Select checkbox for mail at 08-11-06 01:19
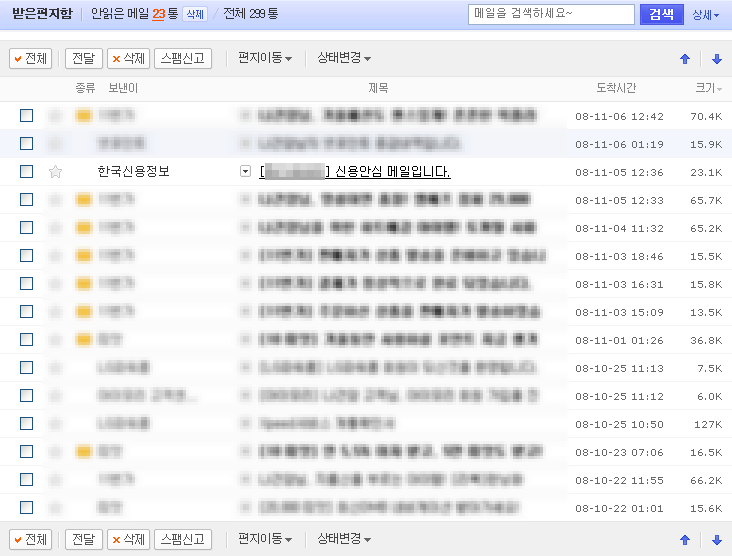The height and width of the screenshot is (556, 732). coord(27,143)
